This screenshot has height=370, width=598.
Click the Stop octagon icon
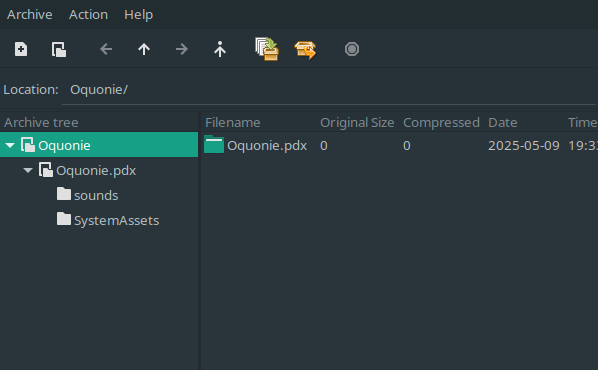[x=352, y=49]
